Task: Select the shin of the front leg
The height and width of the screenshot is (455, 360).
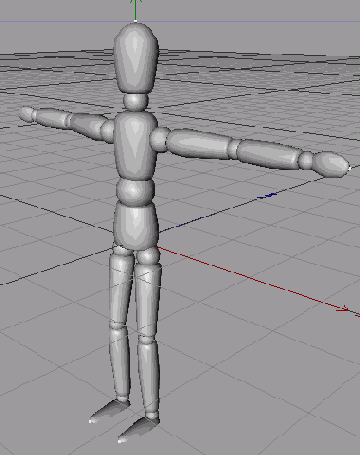Action: (x=149, y=377)
